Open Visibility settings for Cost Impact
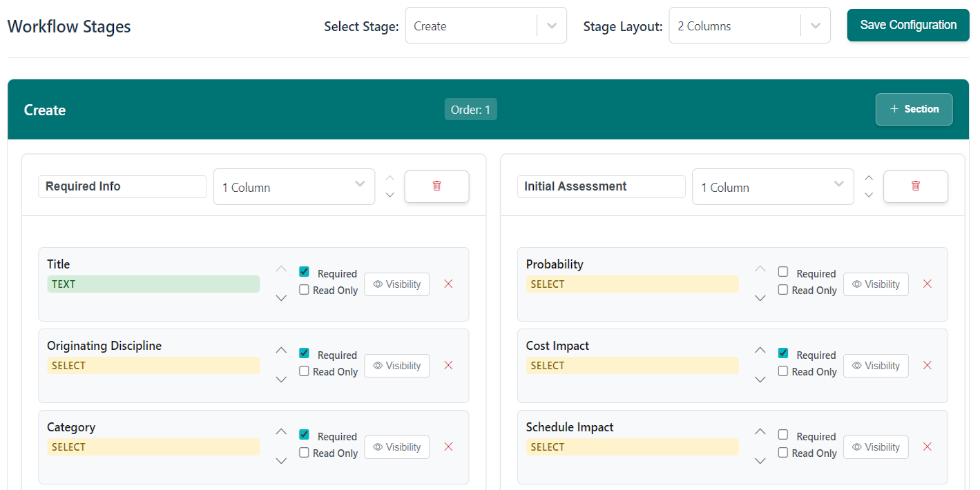980x490 pixels. tap(876, 365)
